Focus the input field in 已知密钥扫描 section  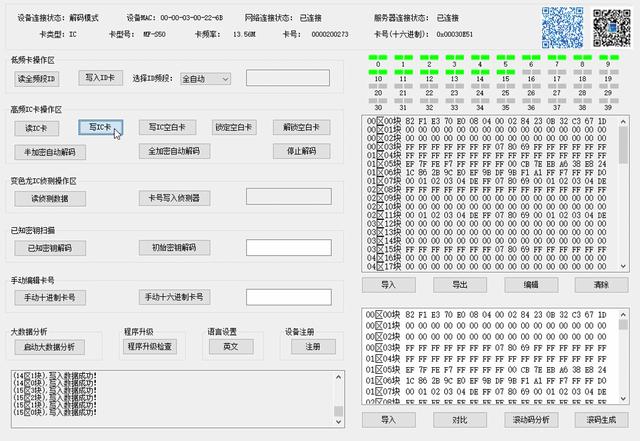(289, 247)
